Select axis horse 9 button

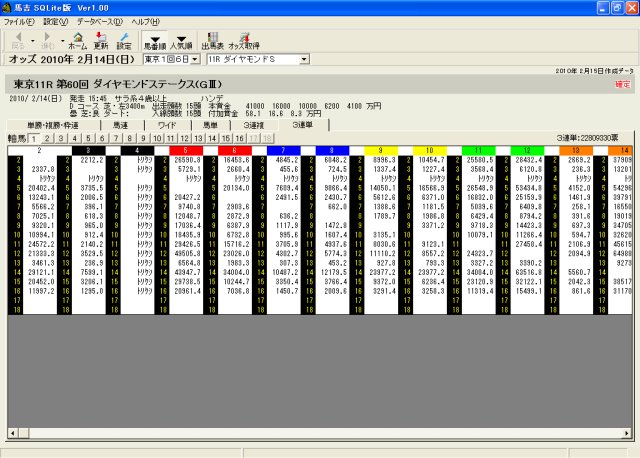143,138
